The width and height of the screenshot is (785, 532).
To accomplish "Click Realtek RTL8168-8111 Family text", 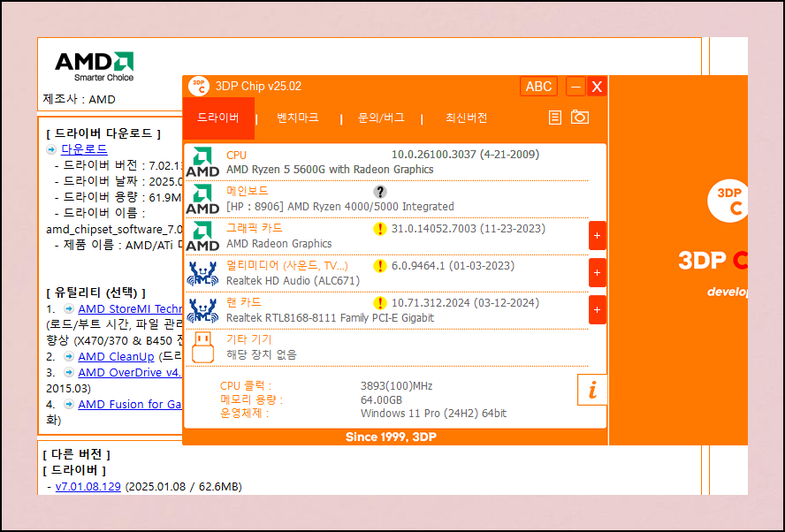I will pyautogui.click(x=330, y=318).
